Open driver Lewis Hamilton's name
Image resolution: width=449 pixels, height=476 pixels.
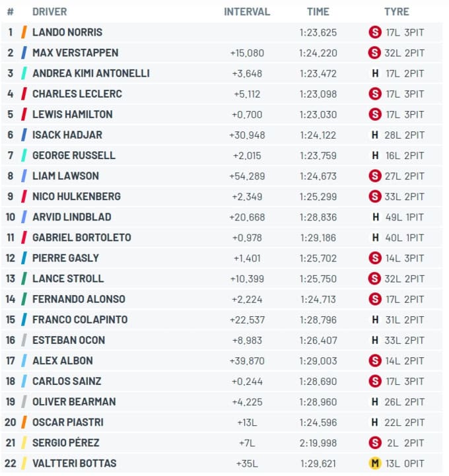point(72,114)
